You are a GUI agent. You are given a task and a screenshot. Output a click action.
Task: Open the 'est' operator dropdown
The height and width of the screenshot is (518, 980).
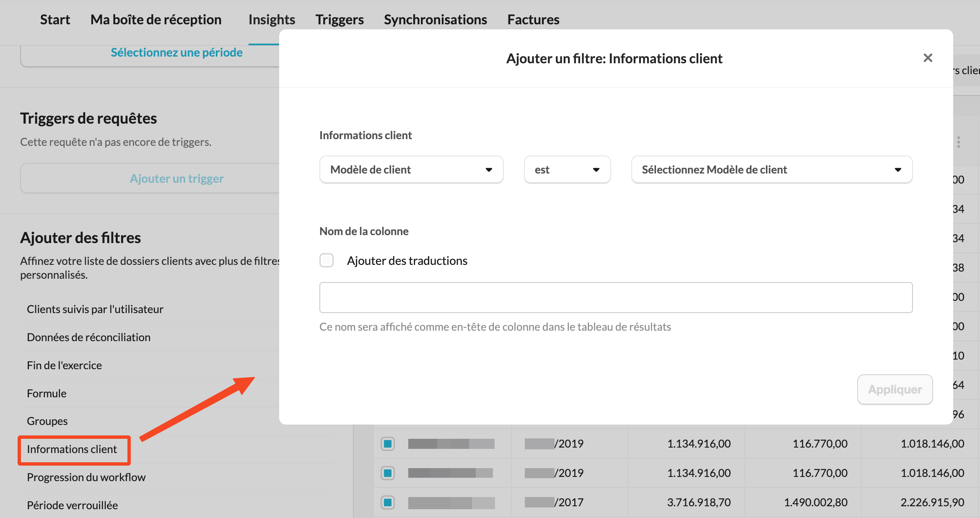click(567, 169)
